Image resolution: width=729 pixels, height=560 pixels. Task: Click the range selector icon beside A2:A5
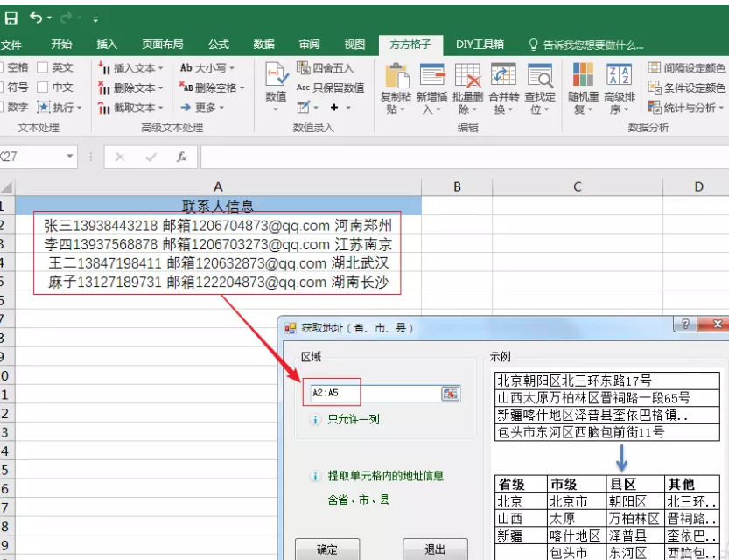(450, 394)
